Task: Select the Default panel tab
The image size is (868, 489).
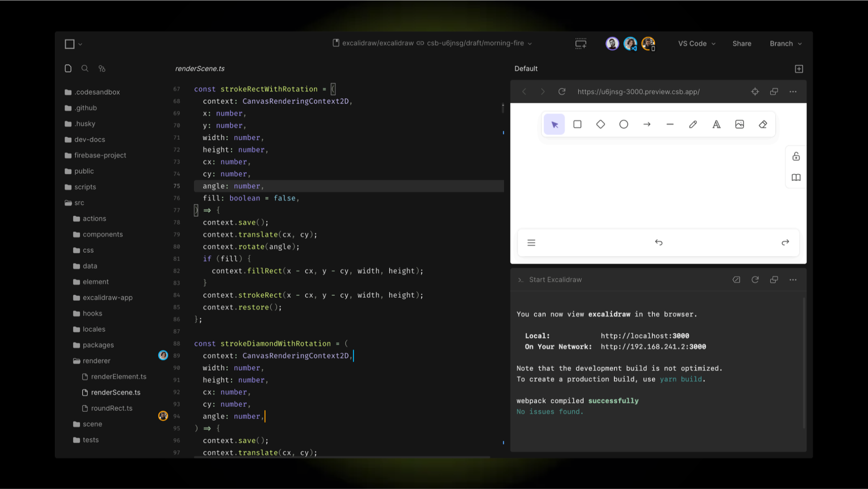Action: pyautogui.click(x=526, y=69)
